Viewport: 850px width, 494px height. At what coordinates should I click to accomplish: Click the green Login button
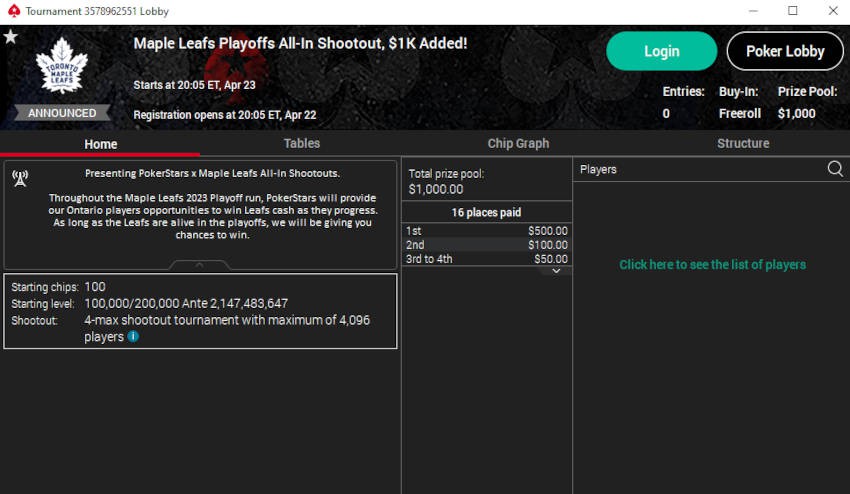point(661,51)
